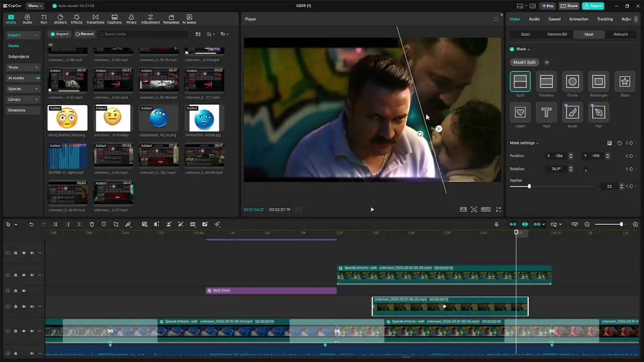
Task: Select the emoji_flushed_face.png thumbnail
Action: tap(67, 118)
